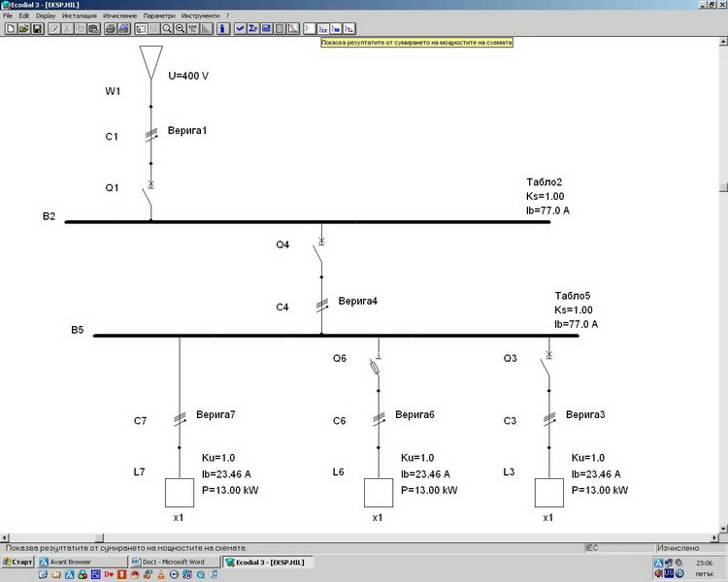Click the Zoom in magnifier icon
The height and width of the screenshot is (582, 728).
click(167, 29)
